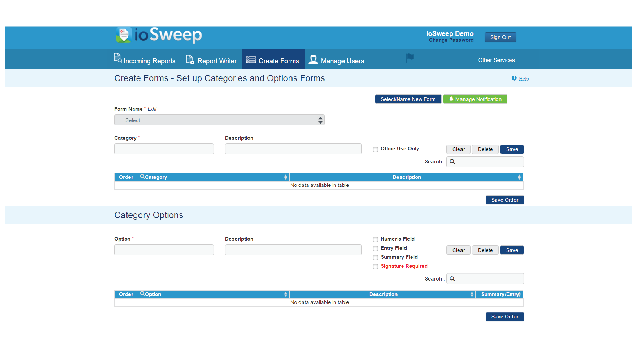Click the Change Password link
The width and height of the screenshot is (644, 349).
(x=451, y=40)
